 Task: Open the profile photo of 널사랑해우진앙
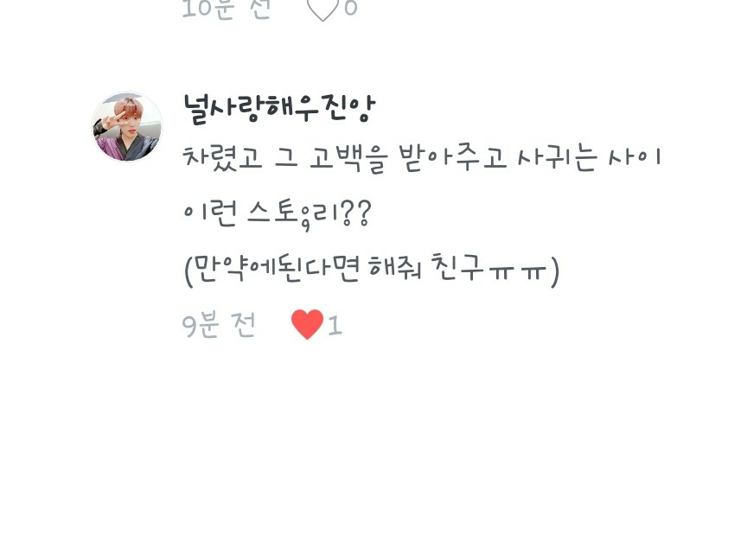[127, 127]
